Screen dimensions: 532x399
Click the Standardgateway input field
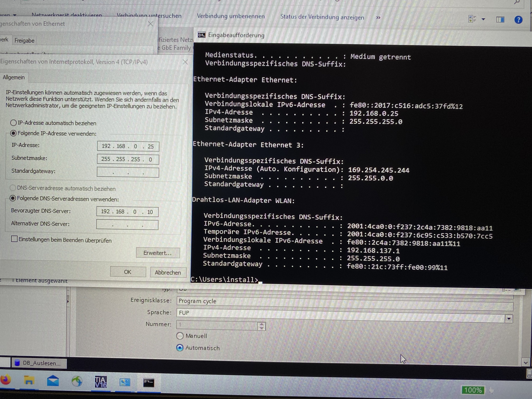pos(128,172)
